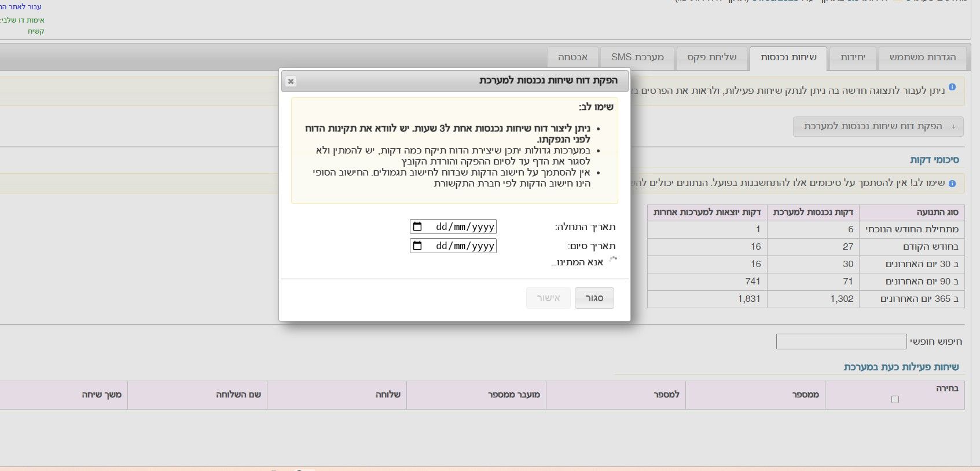Expand הפקת דוח שיחות נכנסות למערכת button arrow
Screen dimensions: 980x471
tap(953, 126)
